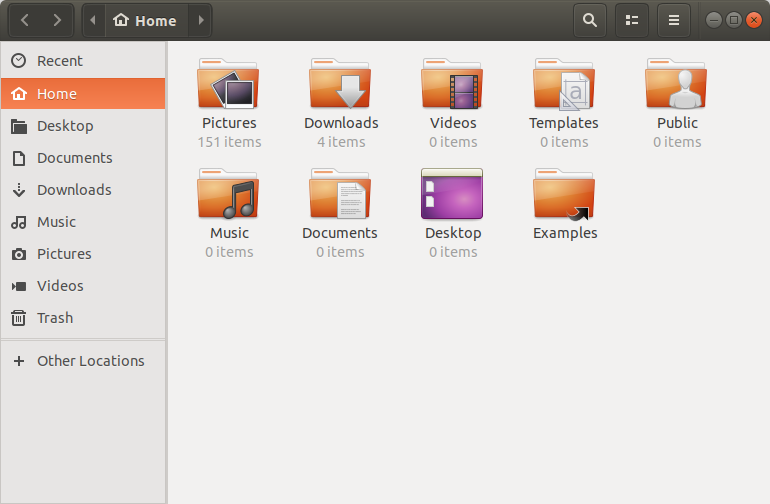Expand path bar left chevron
The image size is (770, 504).
[93, 20]
